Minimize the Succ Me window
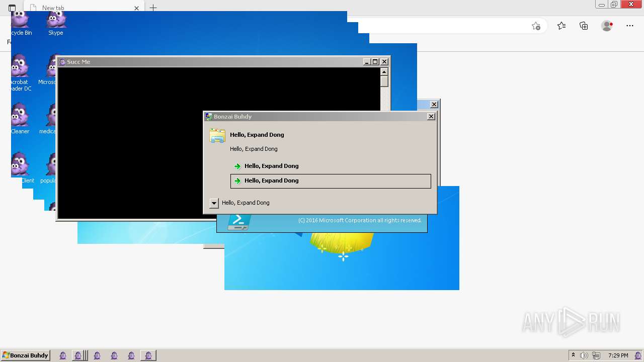 coord(367,62)
